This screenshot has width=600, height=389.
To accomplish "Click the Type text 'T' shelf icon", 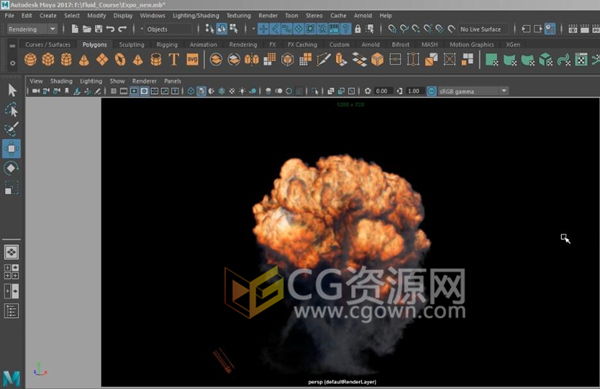I will (174, 60).
